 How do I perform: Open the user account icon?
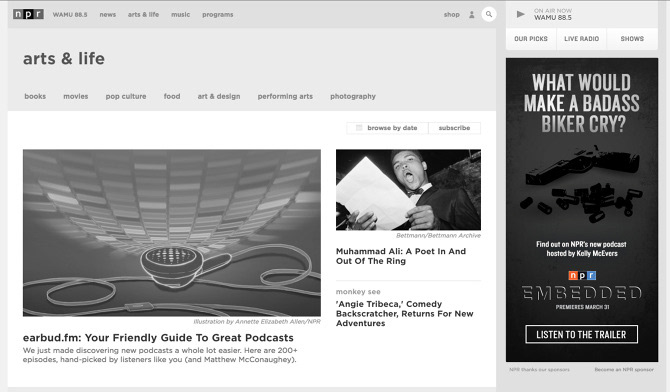(x=472, y=15)
